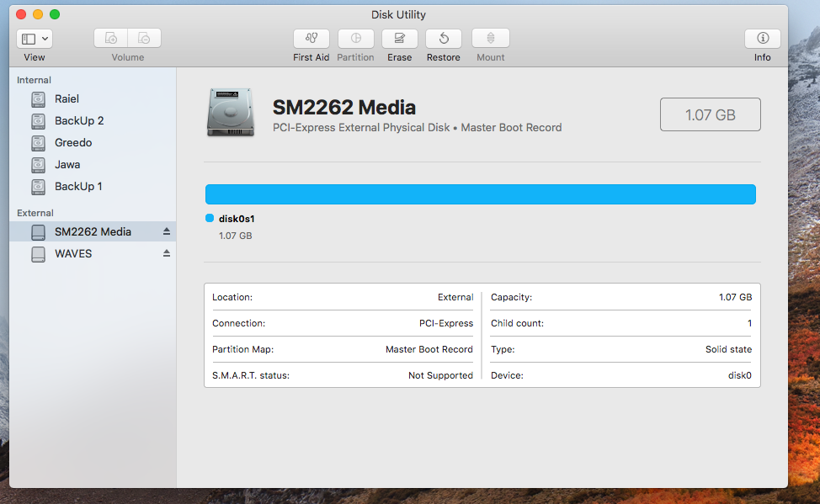Click the Partition toolbar icon
The width and height of the screenshot is (820, 504).
pos(355,38)
